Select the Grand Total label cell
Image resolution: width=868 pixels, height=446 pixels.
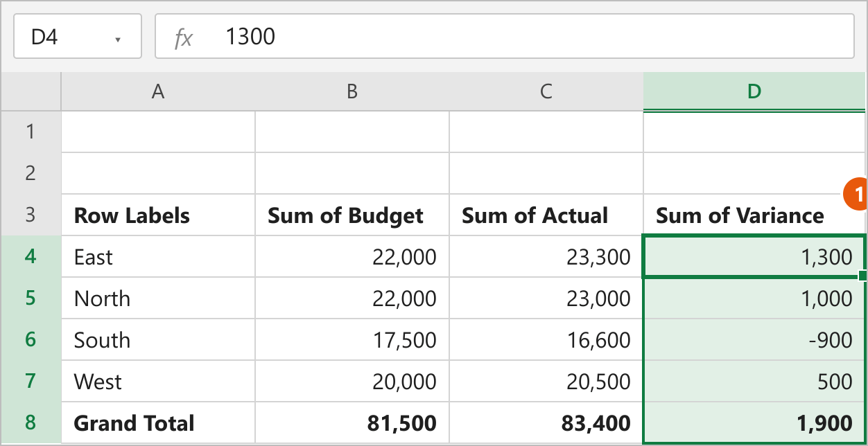tap(158, 422)
